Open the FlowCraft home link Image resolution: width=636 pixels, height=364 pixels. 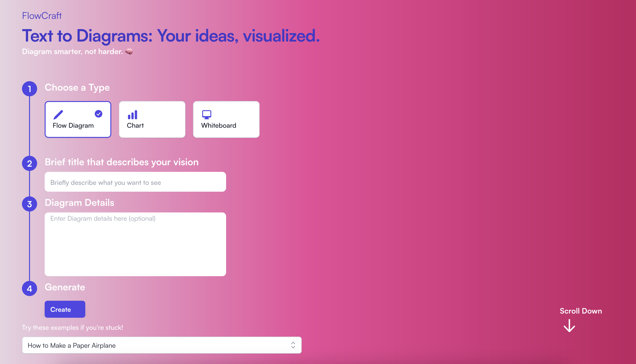click(x=42, y=16)
